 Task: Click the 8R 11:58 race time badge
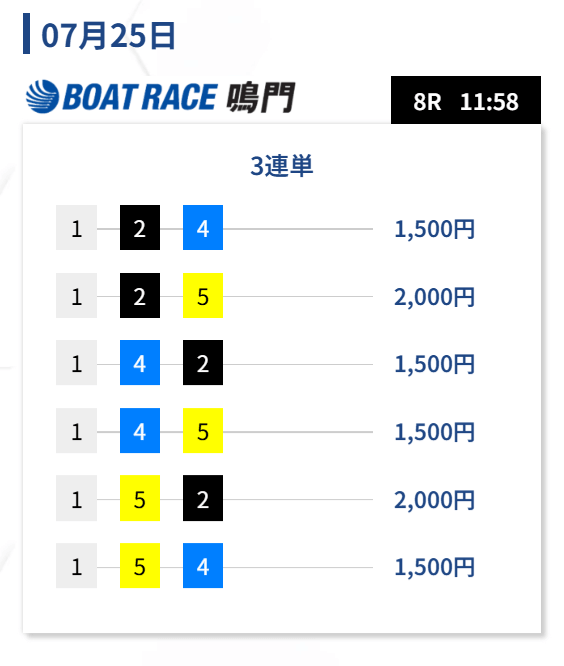click(465, 100)
